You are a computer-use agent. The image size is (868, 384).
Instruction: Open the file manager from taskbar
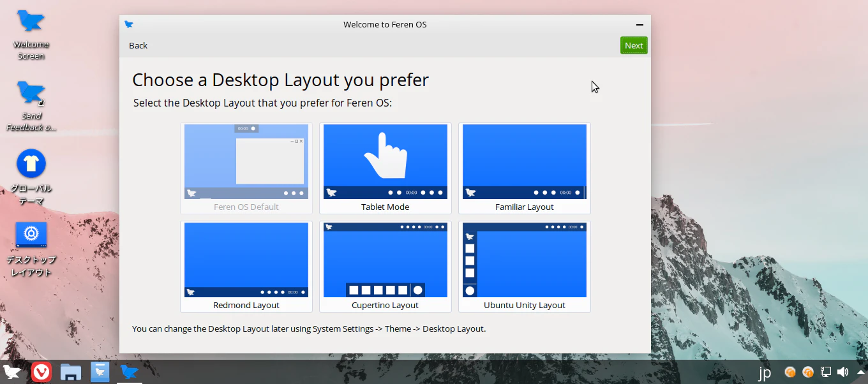pyautogui.click(x=71, y=372)
